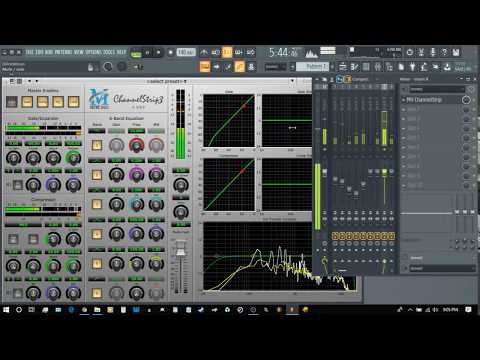Open the EDIT menu

tap(39, 52)
